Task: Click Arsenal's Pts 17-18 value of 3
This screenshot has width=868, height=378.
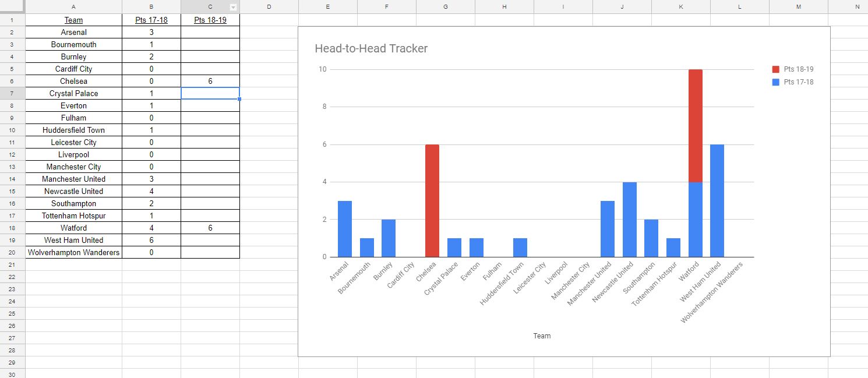Action: point(151,32)
